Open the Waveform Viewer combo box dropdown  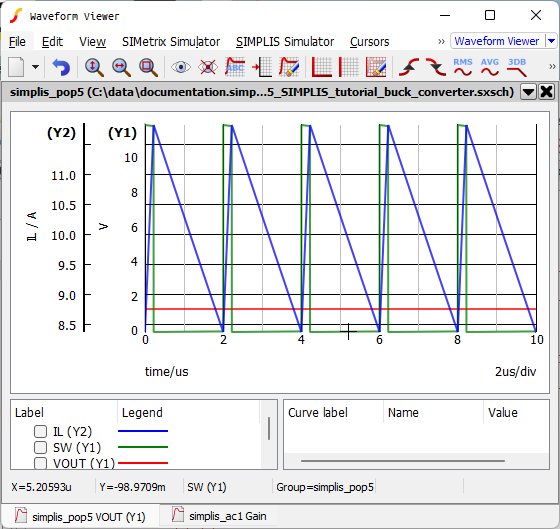[x=551, y=41]
